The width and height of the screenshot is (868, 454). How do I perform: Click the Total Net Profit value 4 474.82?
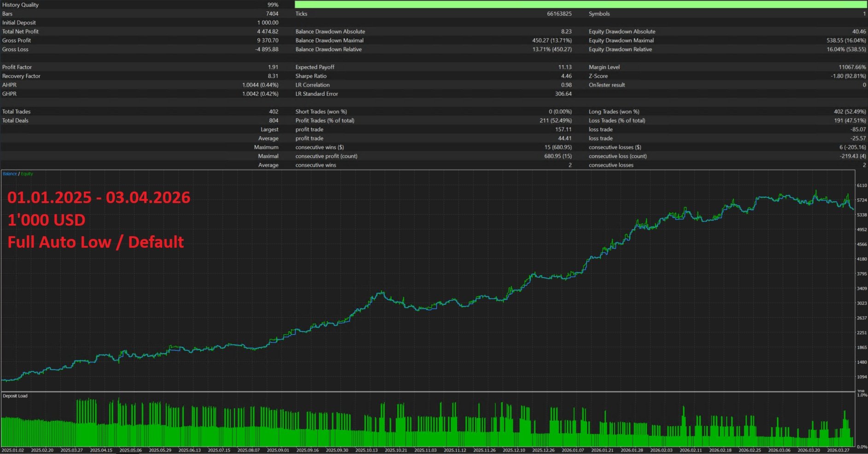268,32
